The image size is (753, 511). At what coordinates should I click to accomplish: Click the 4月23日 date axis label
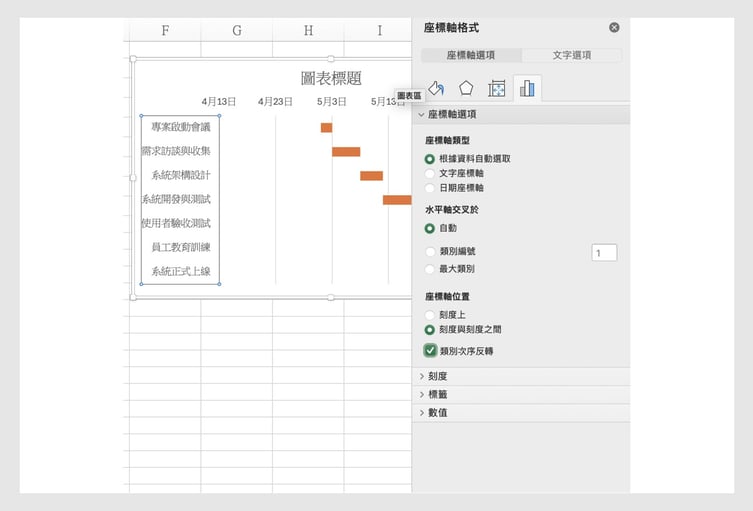point(275,102)
